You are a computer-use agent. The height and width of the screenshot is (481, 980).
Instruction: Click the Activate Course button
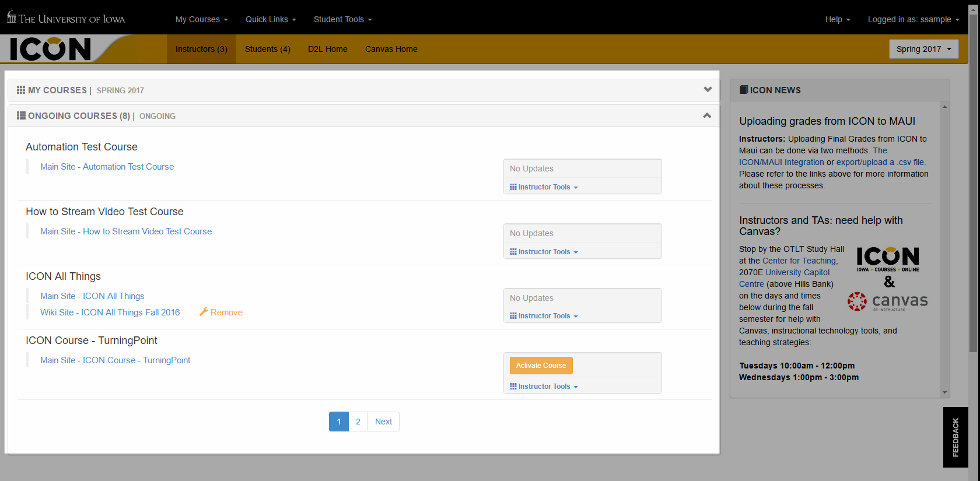(x=541, y=366)
